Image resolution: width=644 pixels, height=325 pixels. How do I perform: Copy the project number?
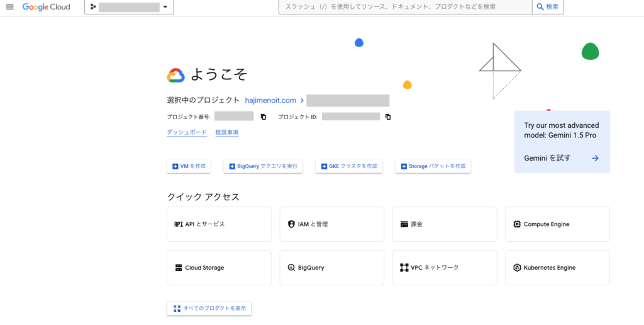click(x=264, y=117)
